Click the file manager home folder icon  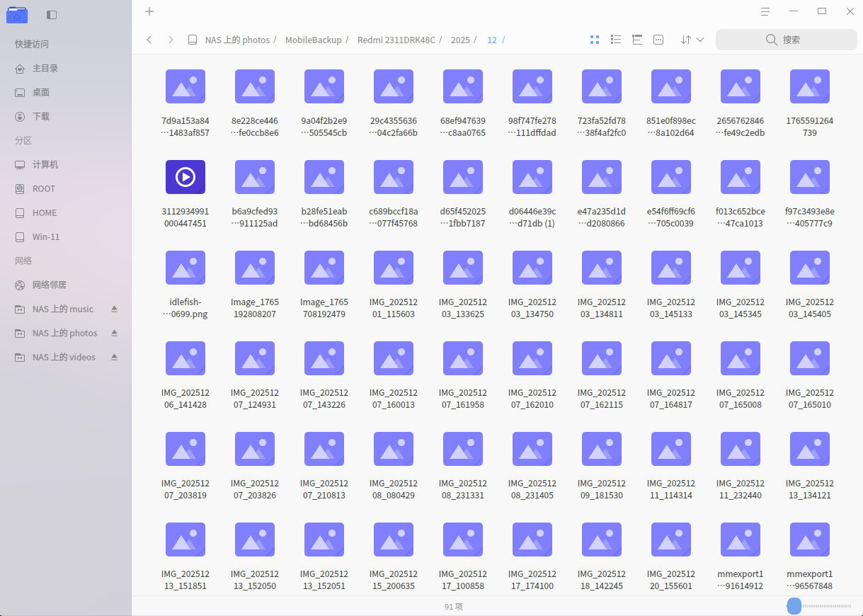click(x=17, y=14)
